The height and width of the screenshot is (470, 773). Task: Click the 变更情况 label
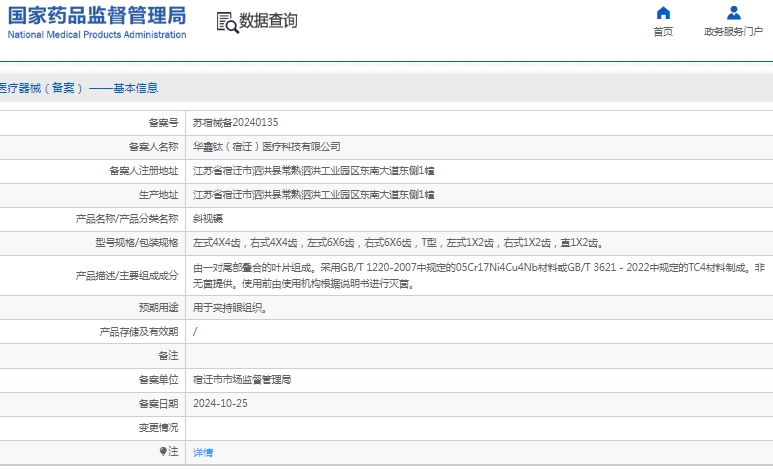tap(158, 428)
